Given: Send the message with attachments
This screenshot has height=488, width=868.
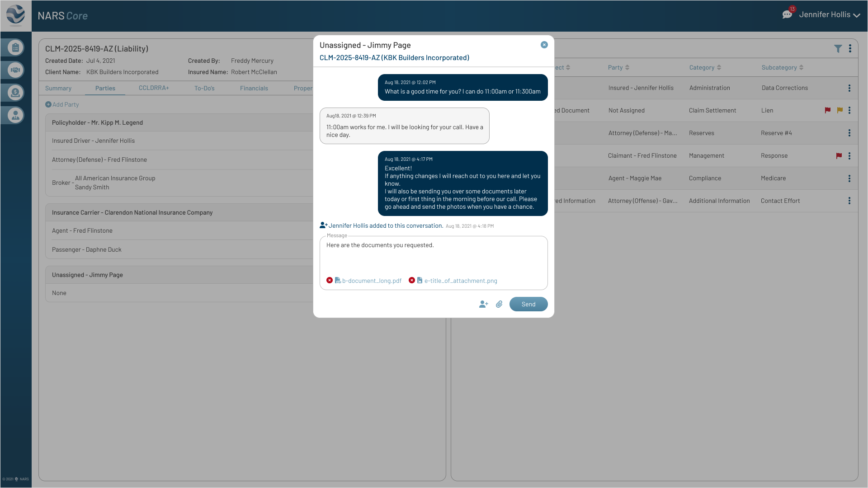Looking at the screenshot, I should [x=528, y=304].
